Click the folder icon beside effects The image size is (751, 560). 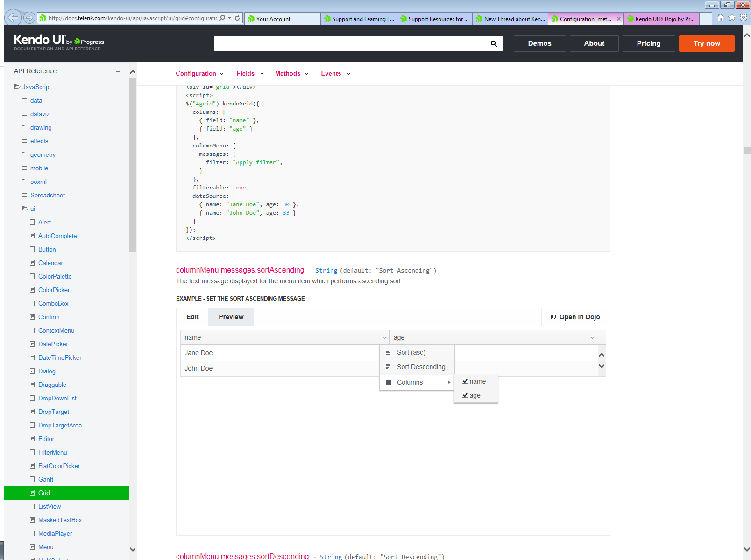(x=25, y=141)
